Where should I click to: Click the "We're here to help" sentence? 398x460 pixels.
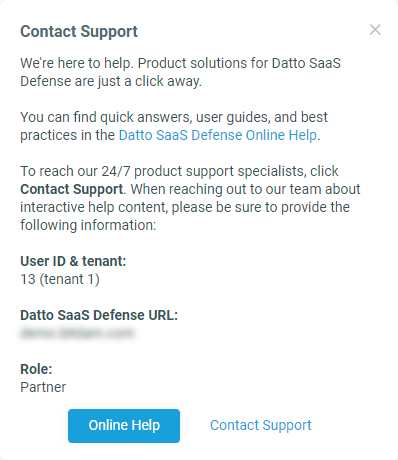point(77,63)
